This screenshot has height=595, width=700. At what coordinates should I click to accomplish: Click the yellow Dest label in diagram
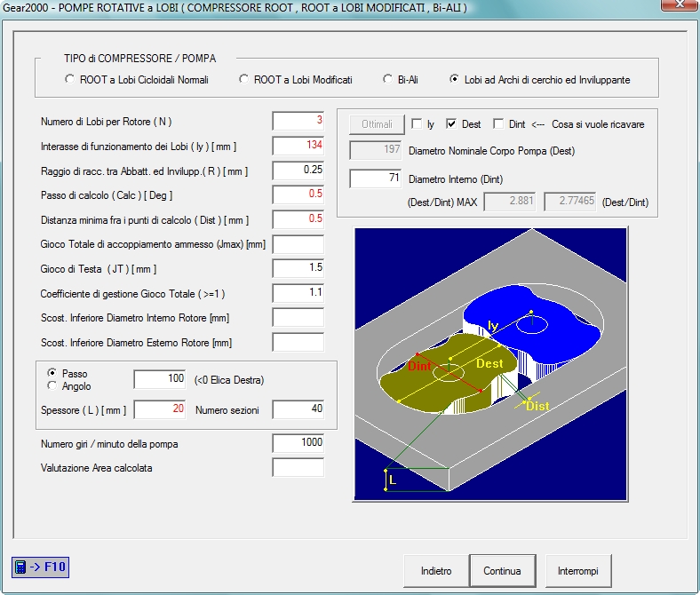click(x=489, y=363)
